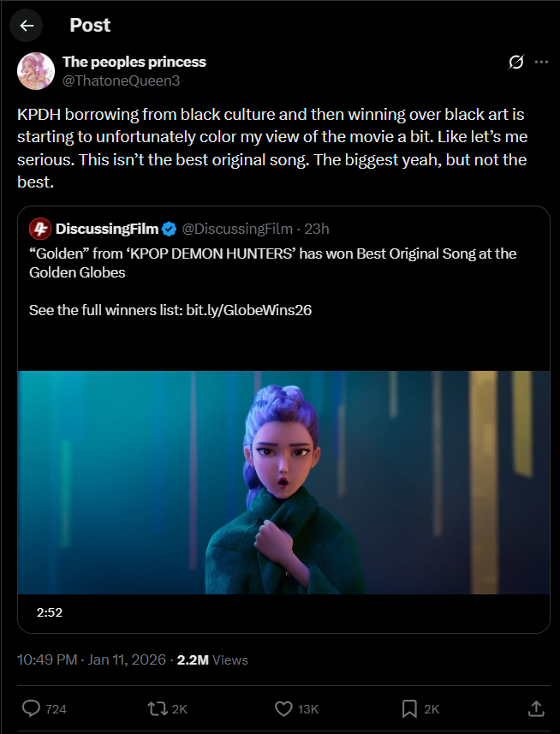Click the reply comment icon
560x734 pixels.
pos(32,708)
